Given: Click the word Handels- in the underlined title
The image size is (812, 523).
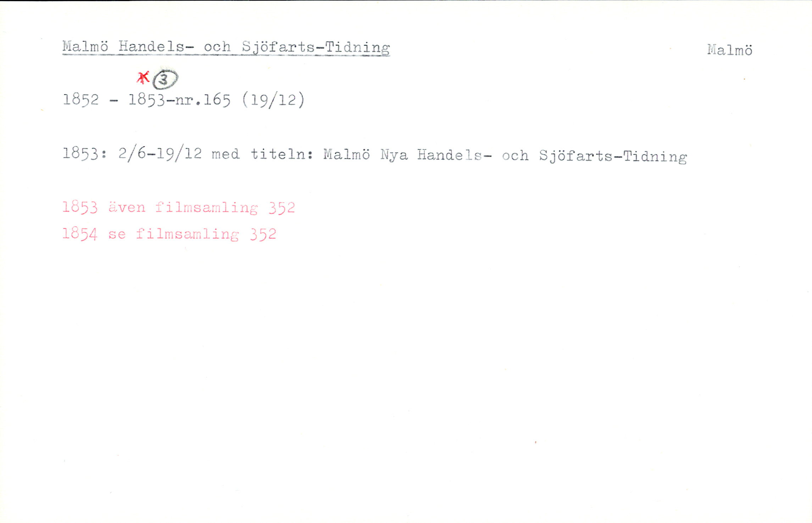Looking at the screenshot, I should [x=156, y=47].
